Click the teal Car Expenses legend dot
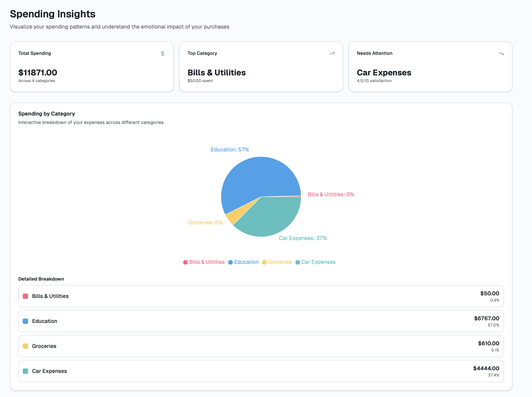This screenshot has height=397, width=532. (297, 262)
